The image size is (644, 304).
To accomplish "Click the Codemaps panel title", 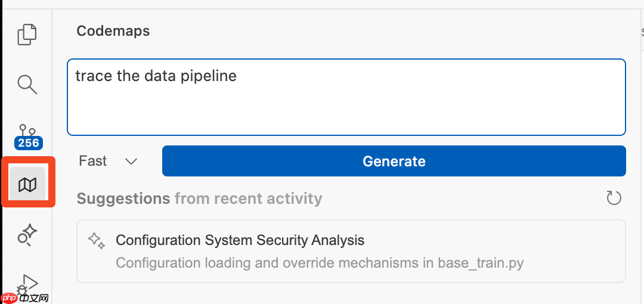I will pos(113,31).
